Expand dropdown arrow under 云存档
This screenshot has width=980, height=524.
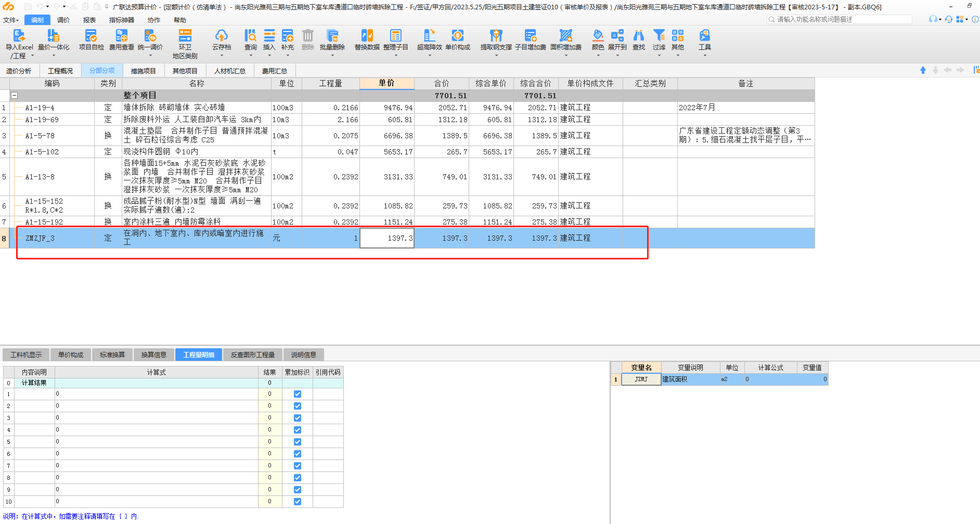pyautogui.click(x=222, y=56)
